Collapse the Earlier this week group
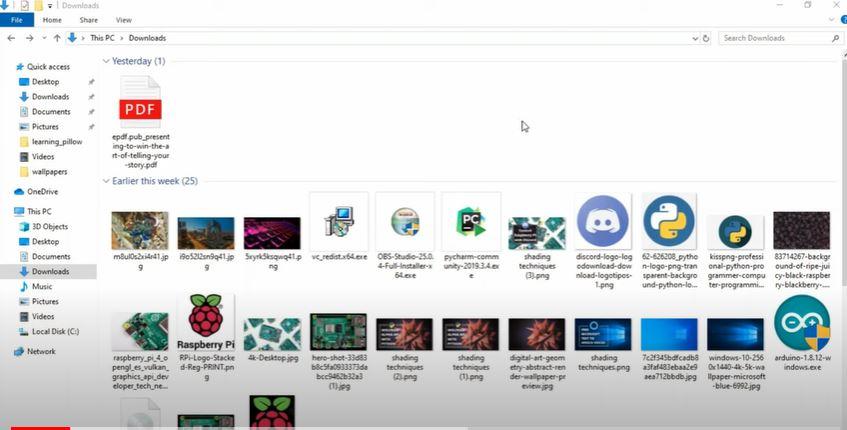This screenshot has width=847, height=430. tap(106, 181)
